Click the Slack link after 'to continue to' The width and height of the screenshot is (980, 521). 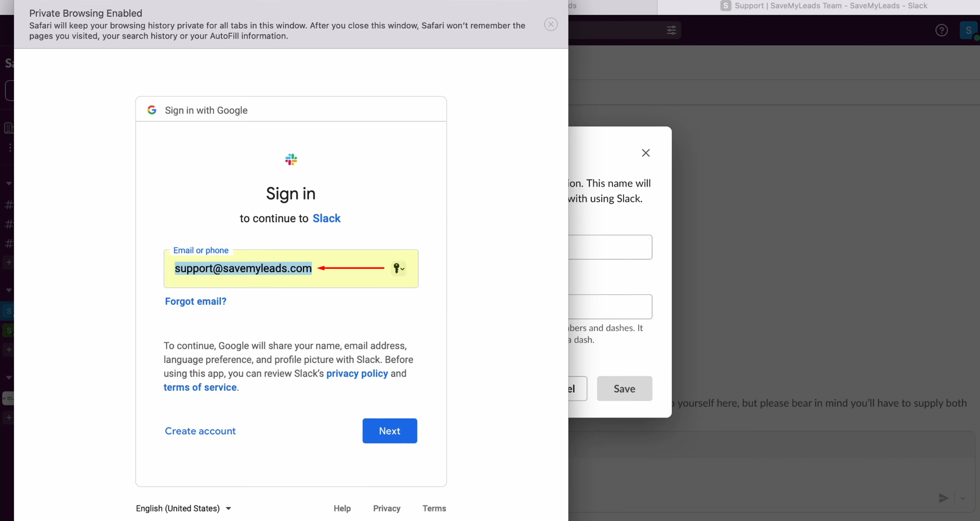click(x=326, y=218)
